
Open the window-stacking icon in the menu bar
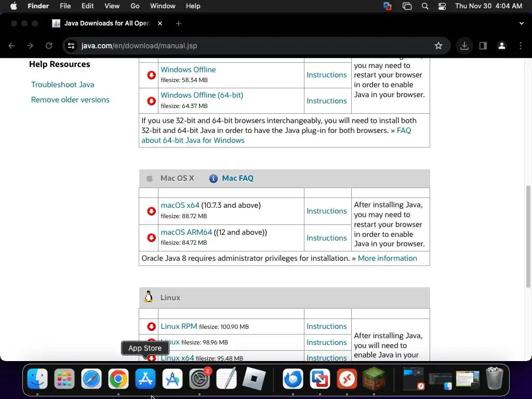click(x=407, y=6)
